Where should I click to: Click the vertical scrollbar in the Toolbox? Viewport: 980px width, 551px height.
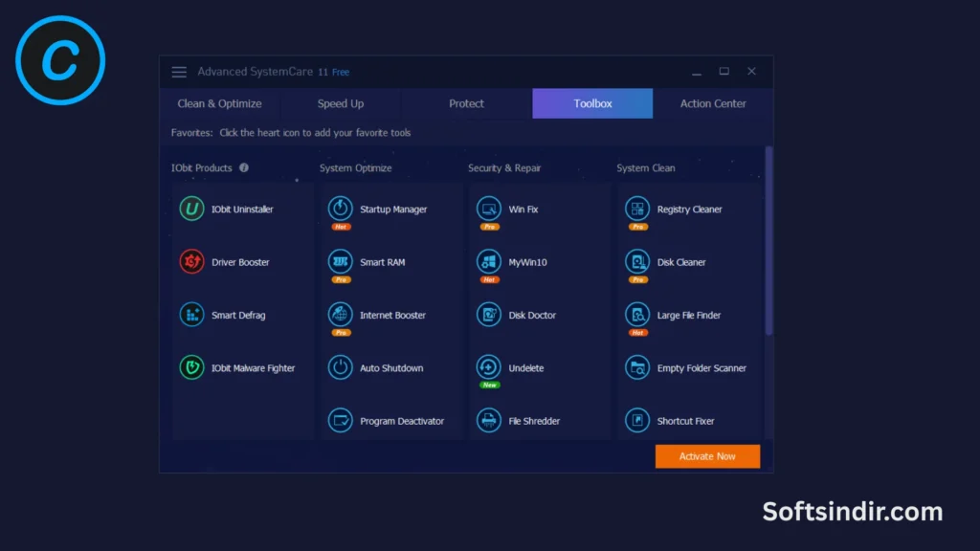[x=768, y=239]
